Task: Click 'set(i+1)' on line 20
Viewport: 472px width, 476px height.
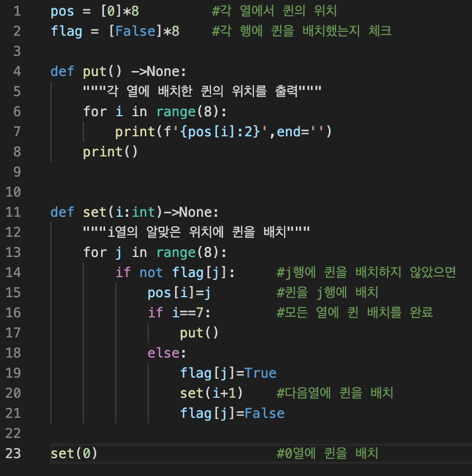Action: coord(211,393)
